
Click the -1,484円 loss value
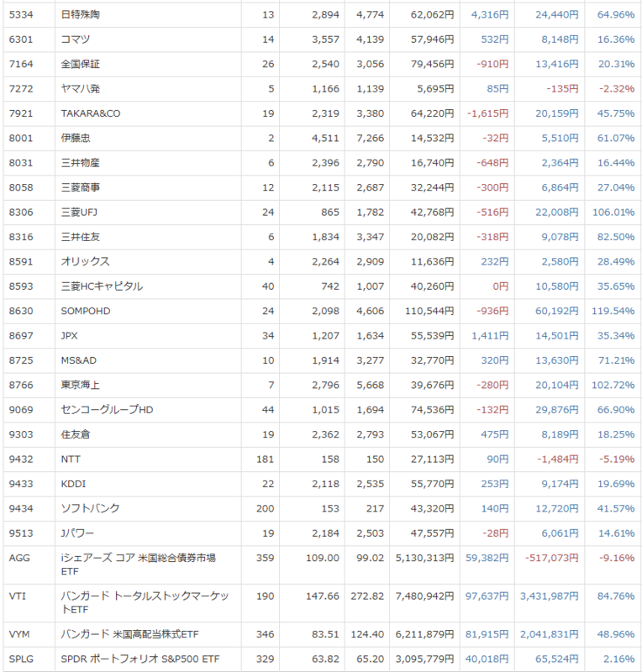[557, 459]
